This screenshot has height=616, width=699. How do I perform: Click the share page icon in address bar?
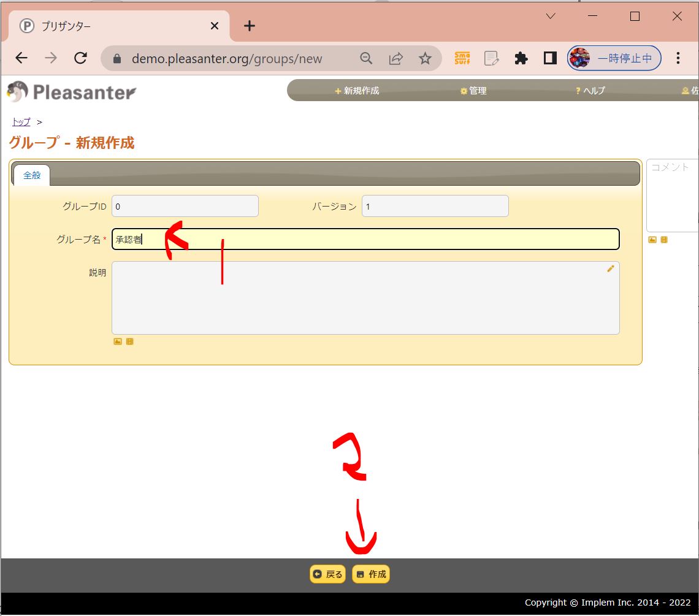click(395, 58)
